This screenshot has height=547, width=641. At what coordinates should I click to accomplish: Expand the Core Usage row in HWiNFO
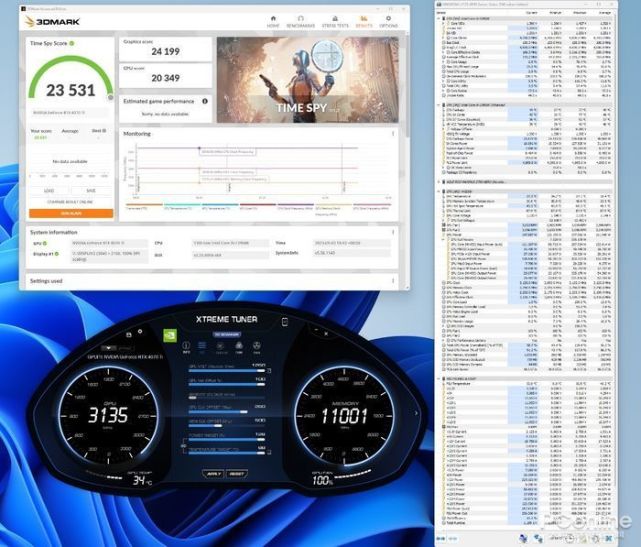click(x=444, y=62)
